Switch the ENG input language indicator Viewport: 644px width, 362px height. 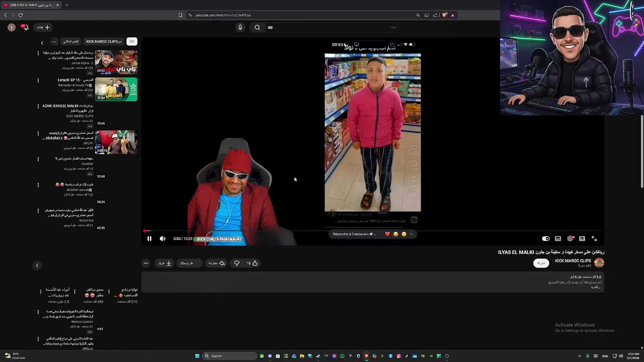pyautogui.click(x=605, y=356)
